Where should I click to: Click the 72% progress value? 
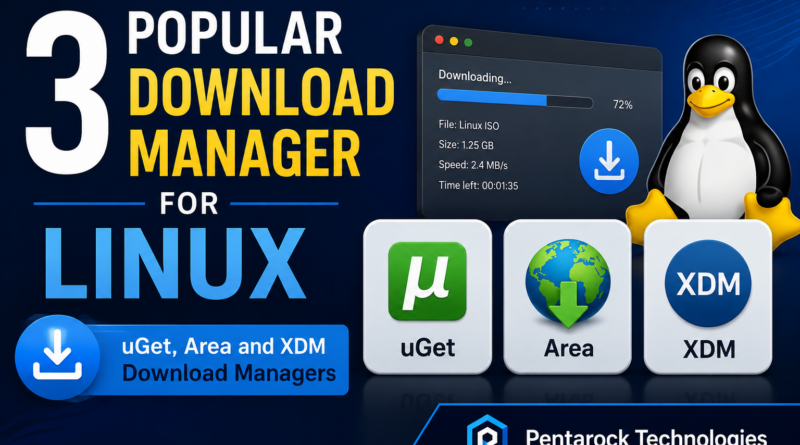622,105
